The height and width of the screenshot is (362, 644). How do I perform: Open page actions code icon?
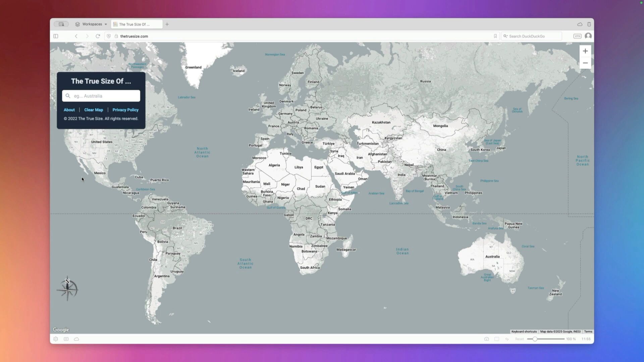tap(507, 339)
